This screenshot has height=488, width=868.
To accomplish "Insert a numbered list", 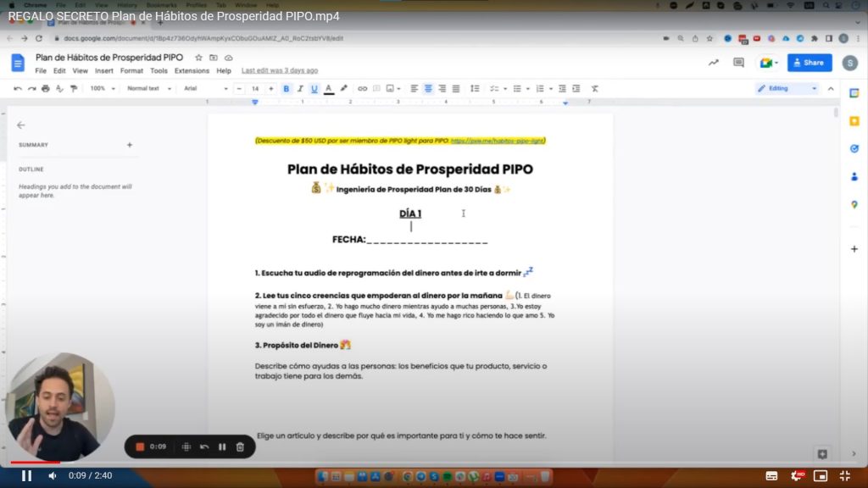I will (540, 88).
